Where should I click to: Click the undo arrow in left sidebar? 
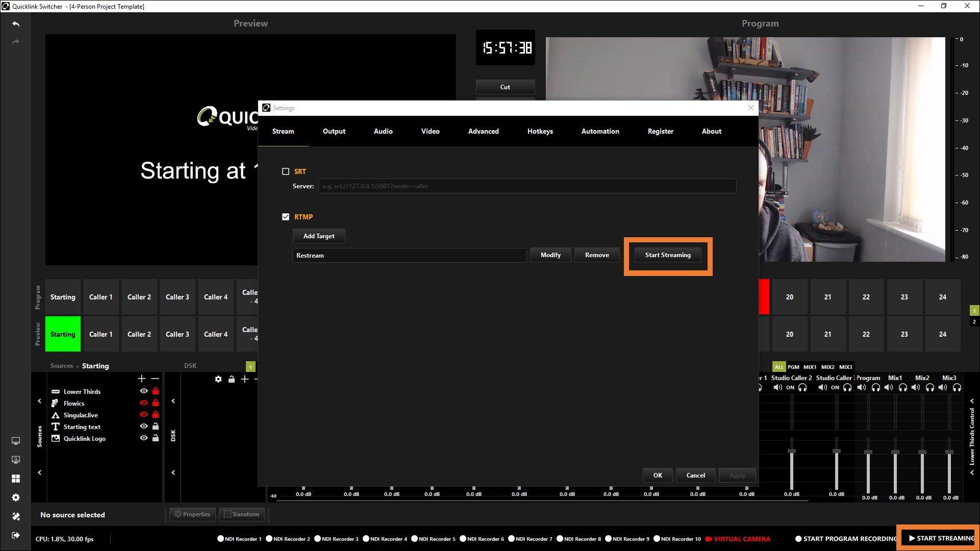(16, 24)
